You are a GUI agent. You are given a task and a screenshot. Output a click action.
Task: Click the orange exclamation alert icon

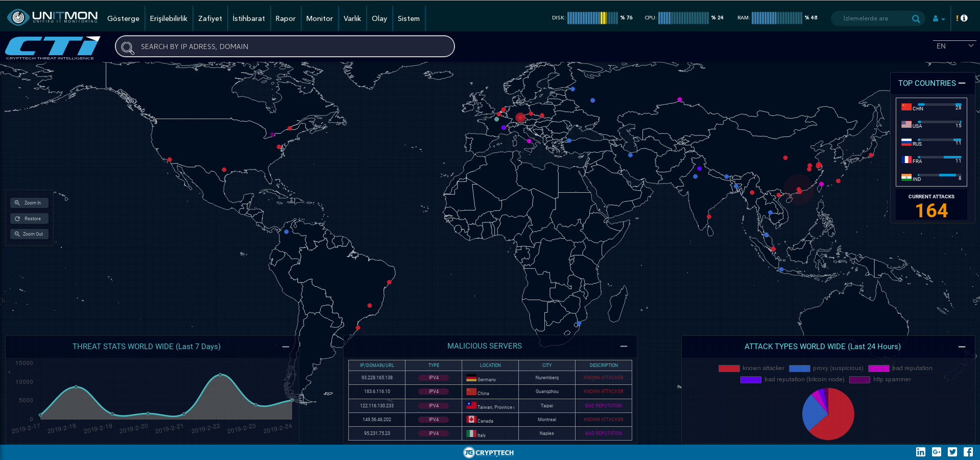(x=957, y=18)
